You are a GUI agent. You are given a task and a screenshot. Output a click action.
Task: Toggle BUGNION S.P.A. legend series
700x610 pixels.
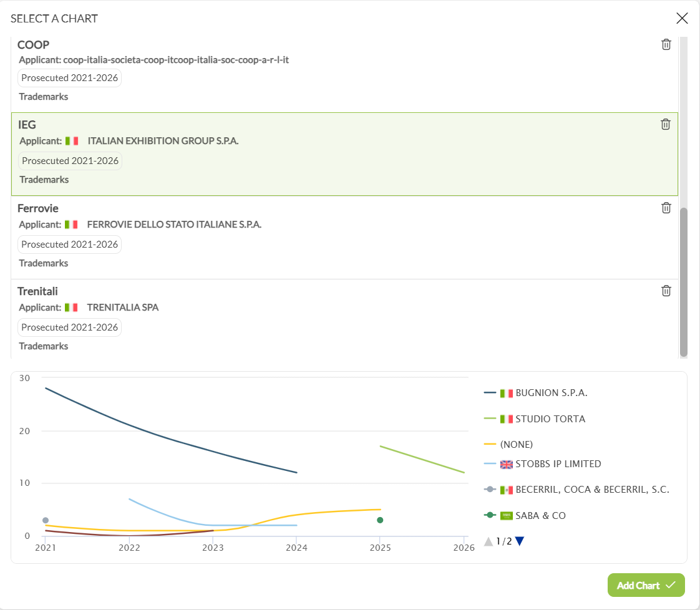click(536, 393)
